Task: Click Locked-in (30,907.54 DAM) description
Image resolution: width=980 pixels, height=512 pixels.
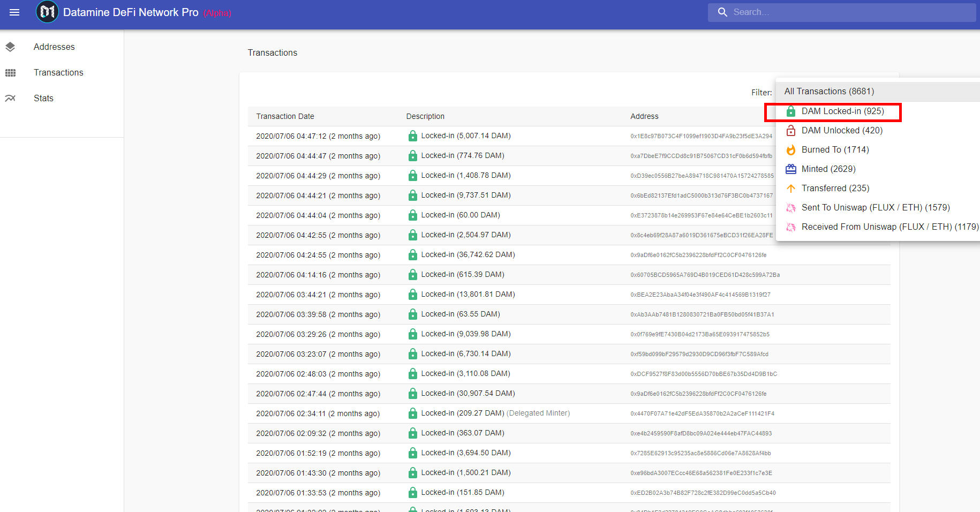Action: (x=468, y=394)
